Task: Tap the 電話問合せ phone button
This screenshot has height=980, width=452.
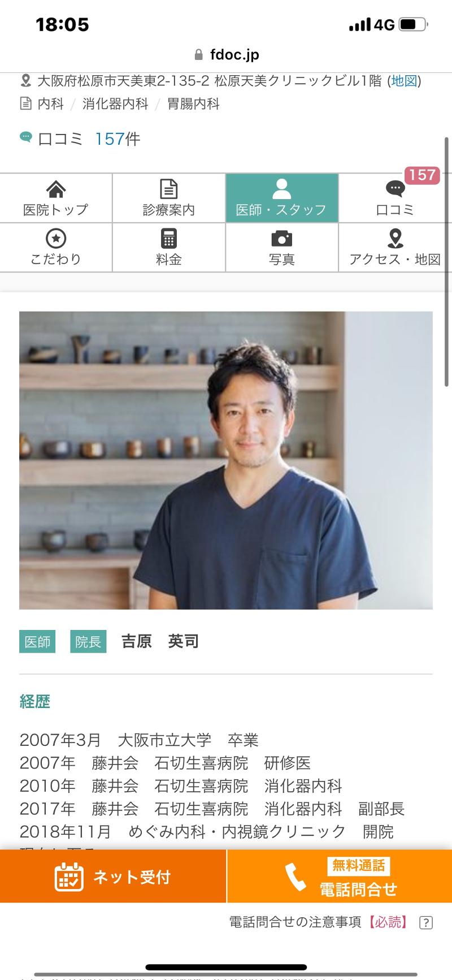Action: tap(340, 877)
